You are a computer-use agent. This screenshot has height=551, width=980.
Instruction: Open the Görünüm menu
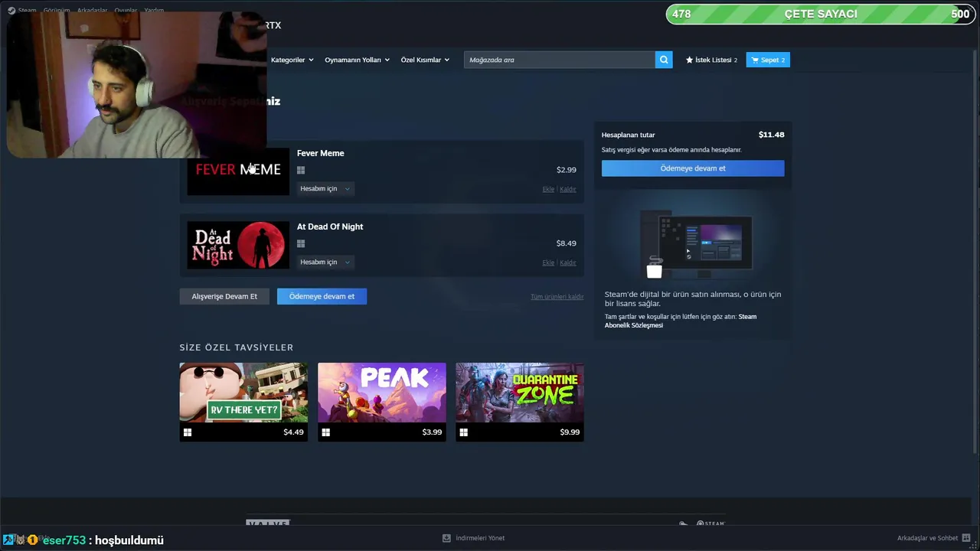click(x=57, y=11)
